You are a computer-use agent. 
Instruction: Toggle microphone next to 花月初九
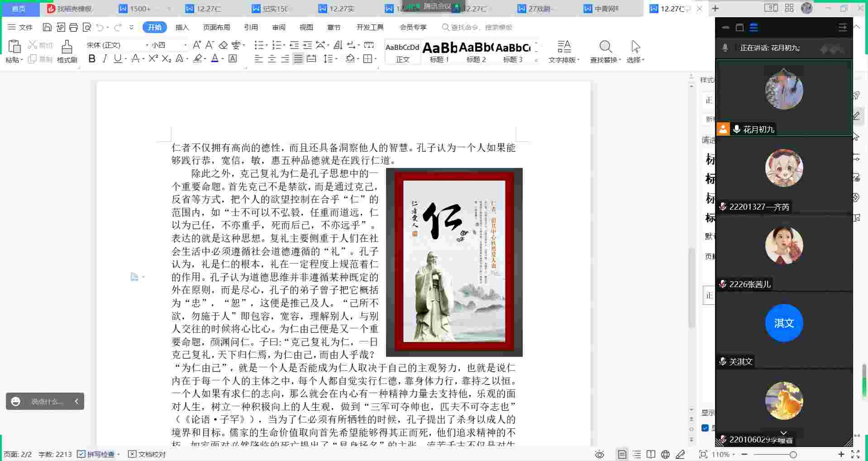coord(737,130)
